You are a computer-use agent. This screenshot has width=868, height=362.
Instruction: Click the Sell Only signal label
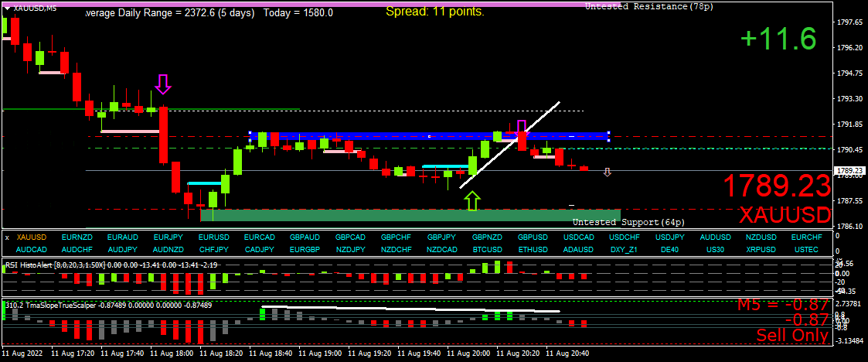792,336
